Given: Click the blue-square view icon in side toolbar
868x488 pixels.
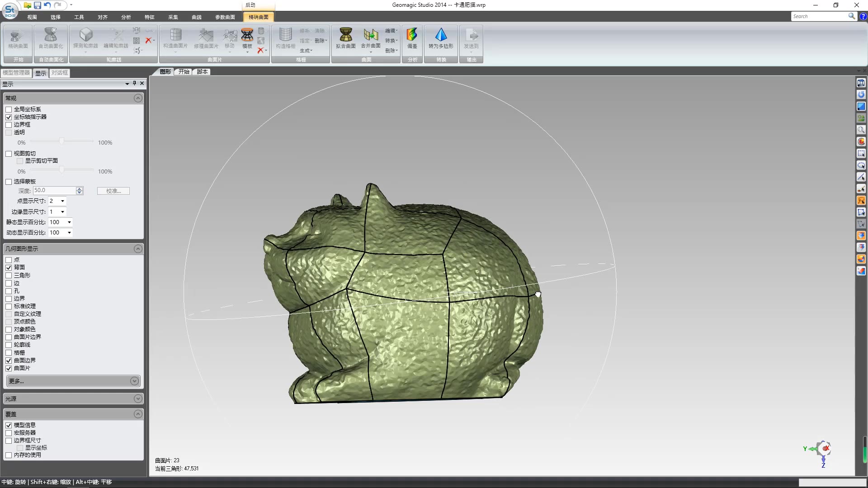Looking at the screenshot, I should coord(861,106).
